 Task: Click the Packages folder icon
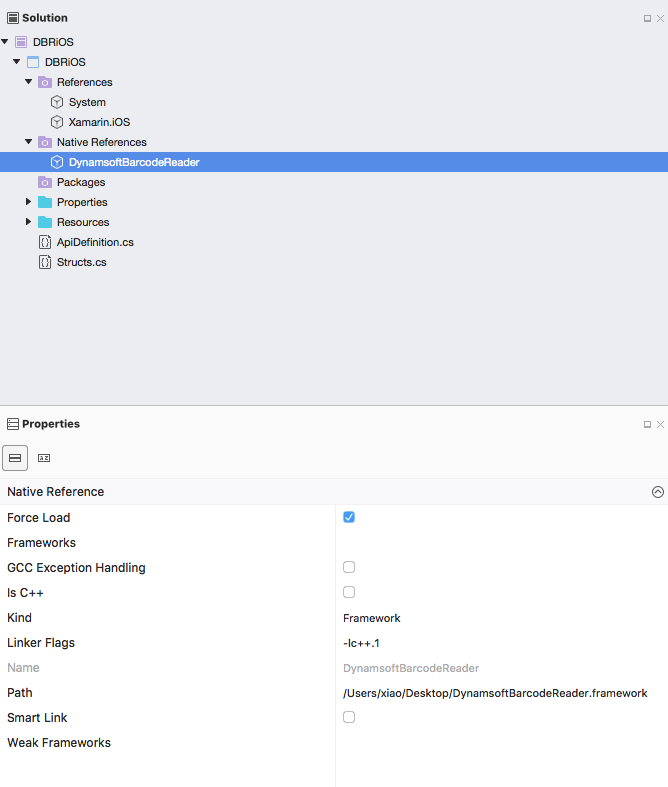coord(45,182)
